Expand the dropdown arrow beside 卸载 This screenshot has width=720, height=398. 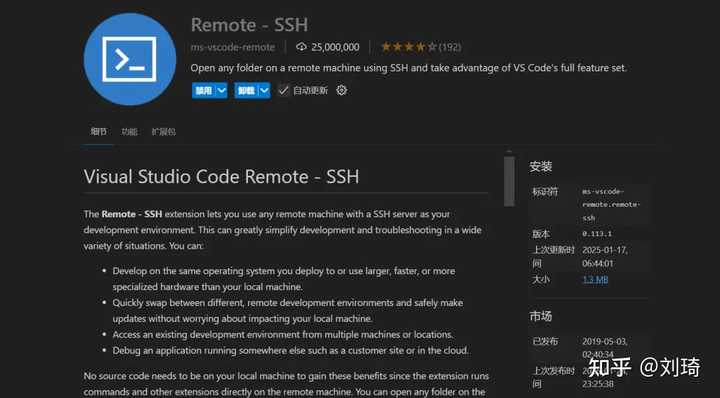pyautogui.click(x=264, y=90)
